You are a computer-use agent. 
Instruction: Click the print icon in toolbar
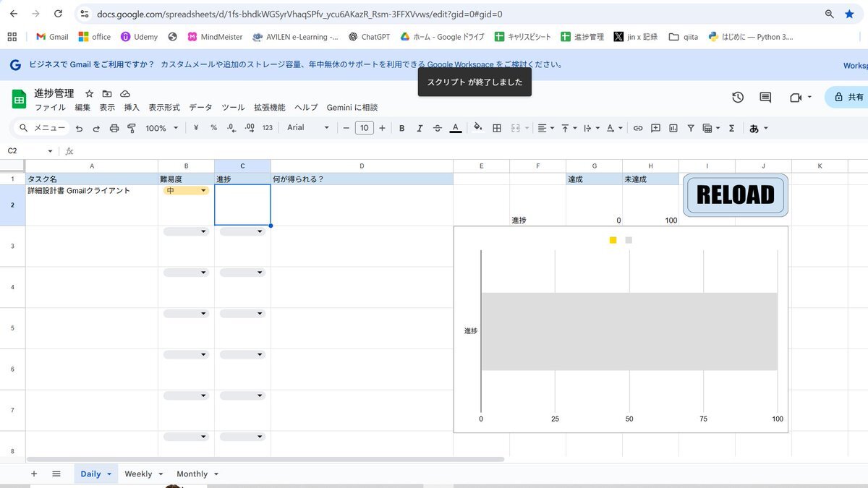tap(114, 128)
